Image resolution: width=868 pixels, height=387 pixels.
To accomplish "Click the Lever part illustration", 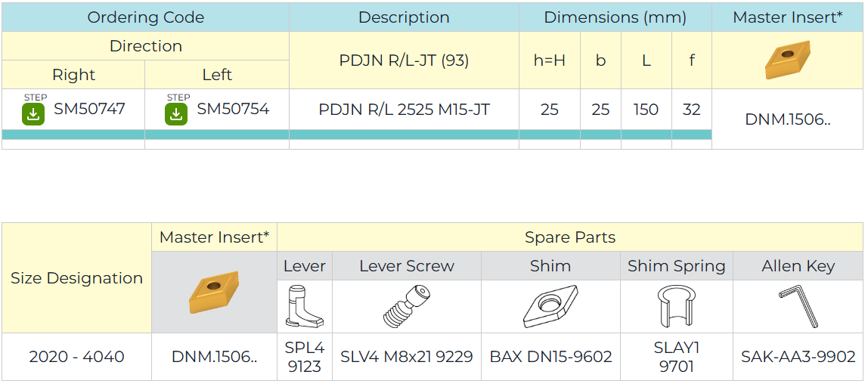I will pyautogui.click(x=304, y=306).
